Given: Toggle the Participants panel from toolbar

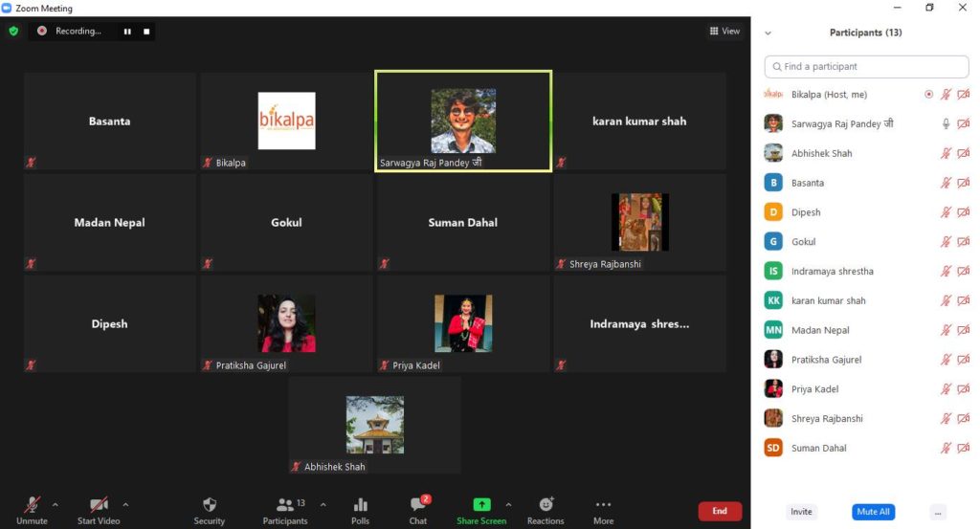Looking at the screenshot, I should [285, 505].
